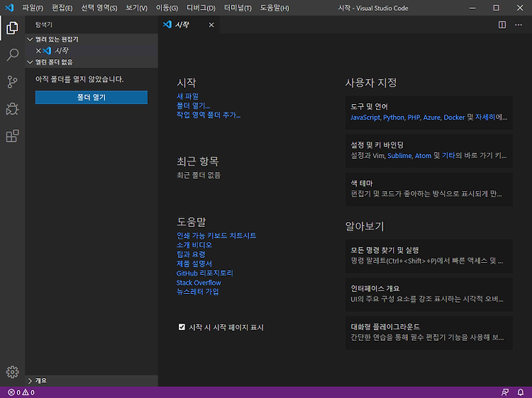
Task: Open the 선택 영역(S) menu
Action: (99, 8)
